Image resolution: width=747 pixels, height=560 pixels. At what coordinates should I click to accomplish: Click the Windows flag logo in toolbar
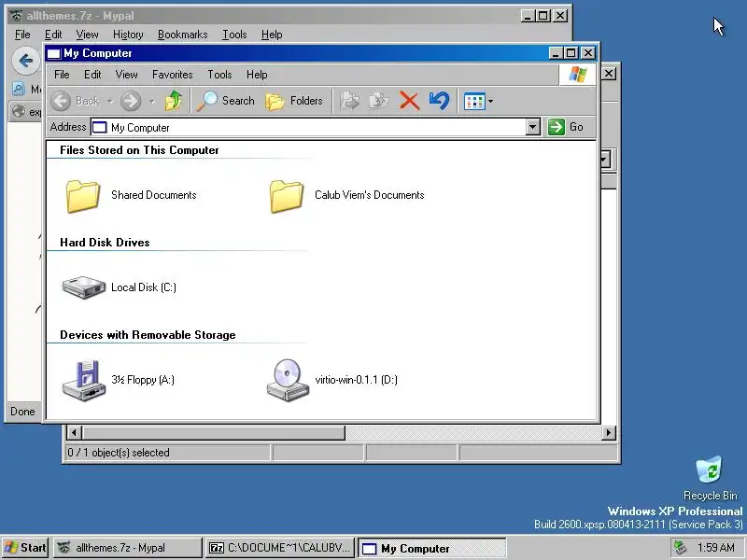tap(577, 75)
